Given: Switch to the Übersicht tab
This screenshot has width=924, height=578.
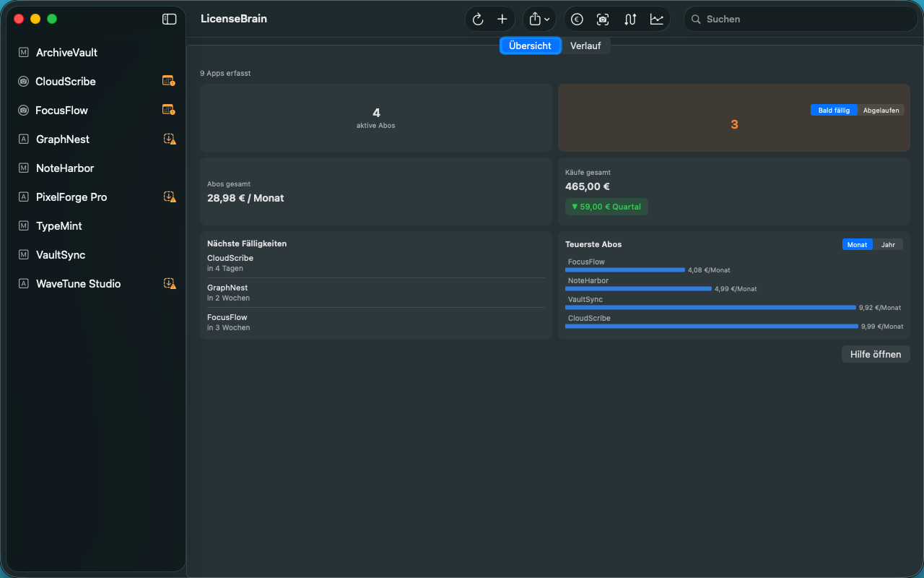Looking at the screenshot, I should click(530, 46).
